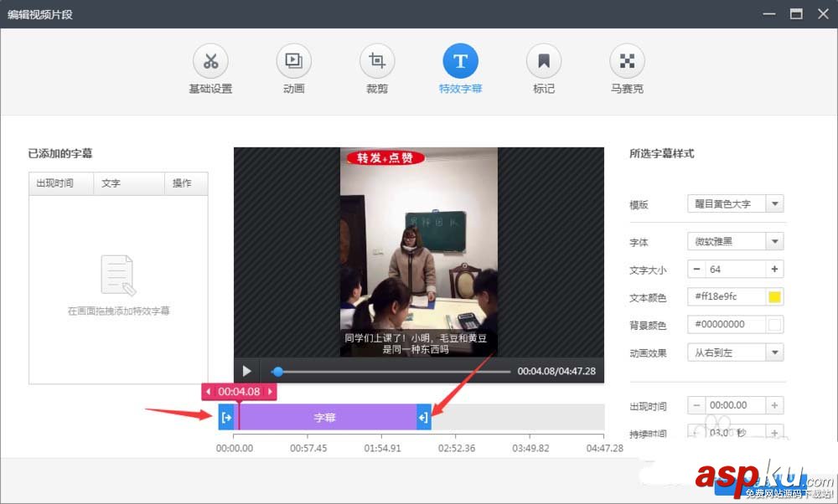The height and width of the screenshot is (504, 838).
Task: Select the 特效字幕 subtitle effects tool
Action: coord(459,69)
